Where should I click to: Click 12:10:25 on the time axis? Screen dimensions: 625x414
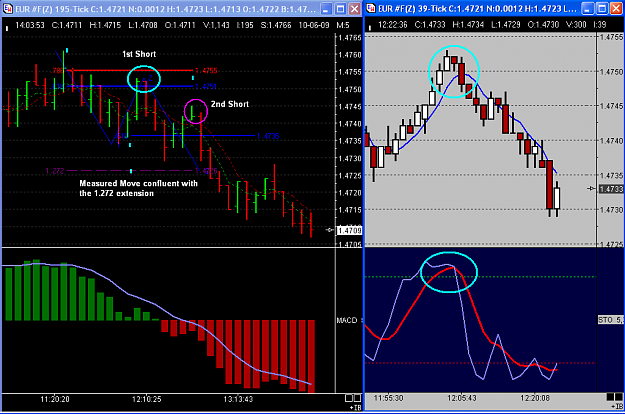147,399
